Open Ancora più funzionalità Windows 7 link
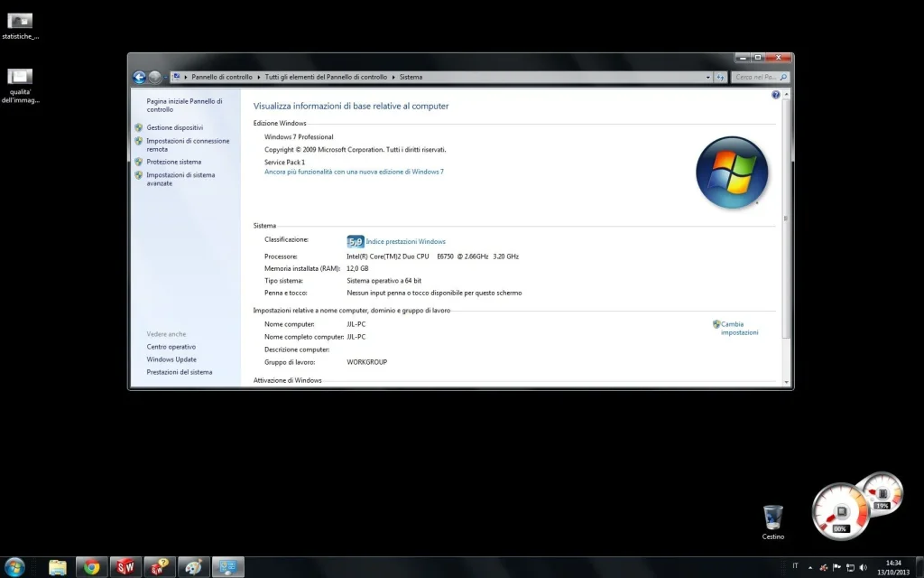 click(354, 172)
